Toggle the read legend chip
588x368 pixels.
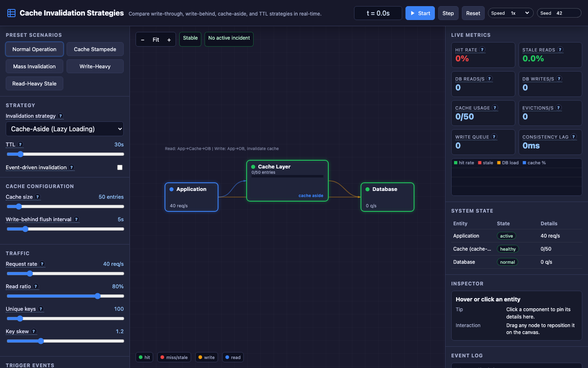coord(233,357)
